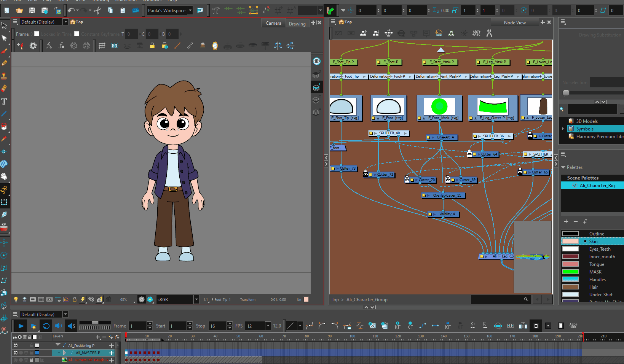Open Paula's Workspace dropdown

pos(190,11)
